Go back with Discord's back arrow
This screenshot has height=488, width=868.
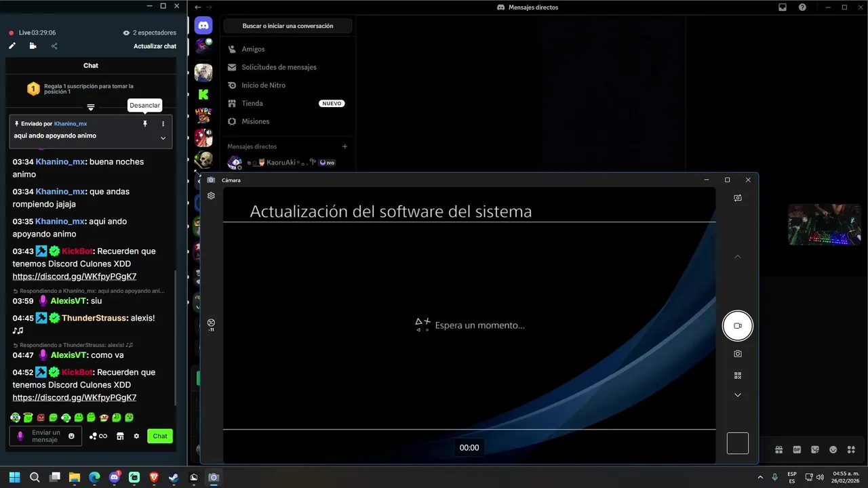coord(198,7)
